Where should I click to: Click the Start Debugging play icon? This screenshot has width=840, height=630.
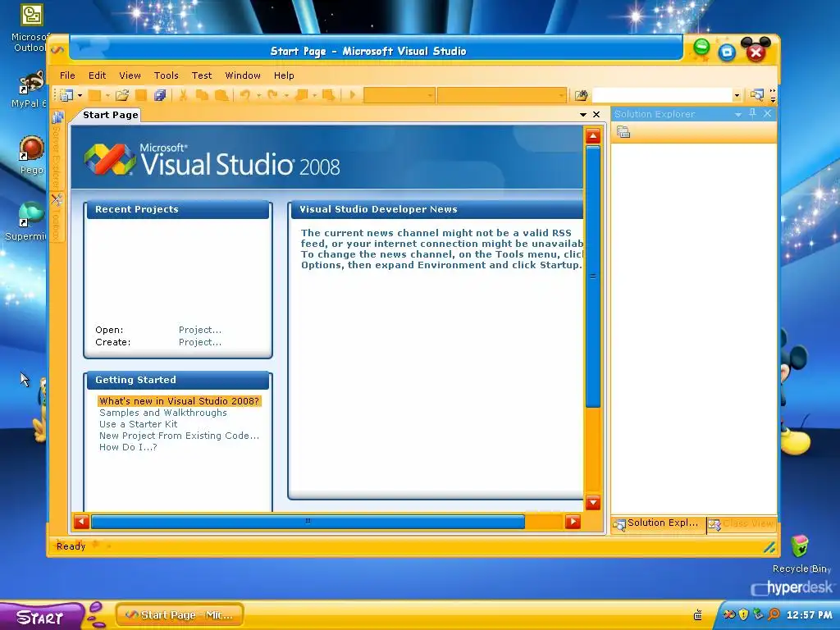pyautogui.click(x=353, y=95)
